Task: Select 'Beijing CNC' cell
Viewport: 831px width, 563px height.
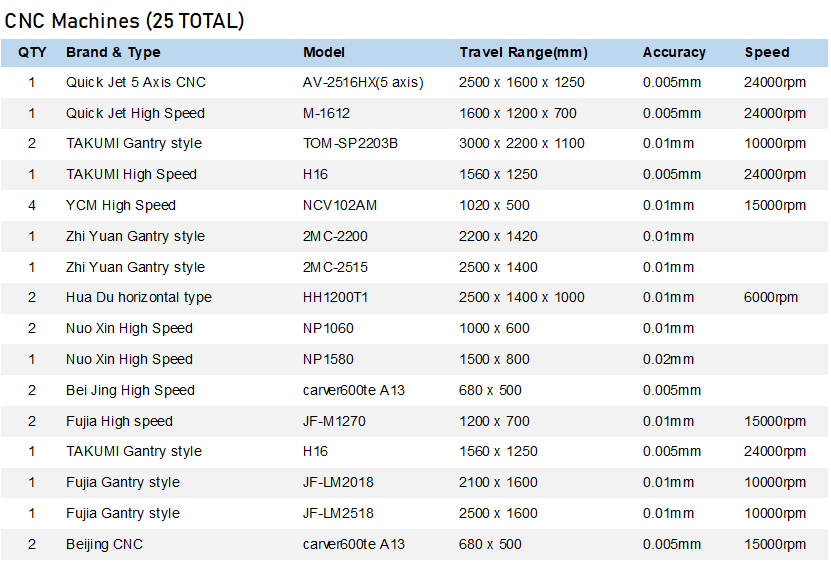Action: (x=104, y=544)
